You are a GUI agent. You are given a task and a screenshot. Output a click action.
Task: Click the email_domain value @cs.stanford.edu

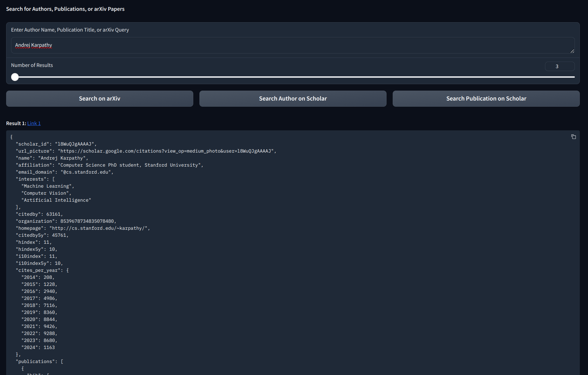(x=87, y=172)
